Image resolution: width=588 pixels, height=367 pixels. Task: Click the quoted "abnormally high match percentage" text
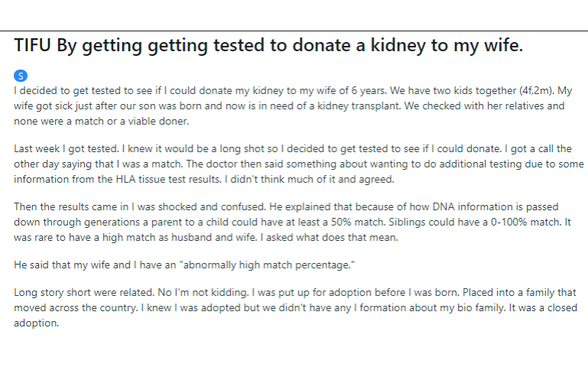pos(267,265)
